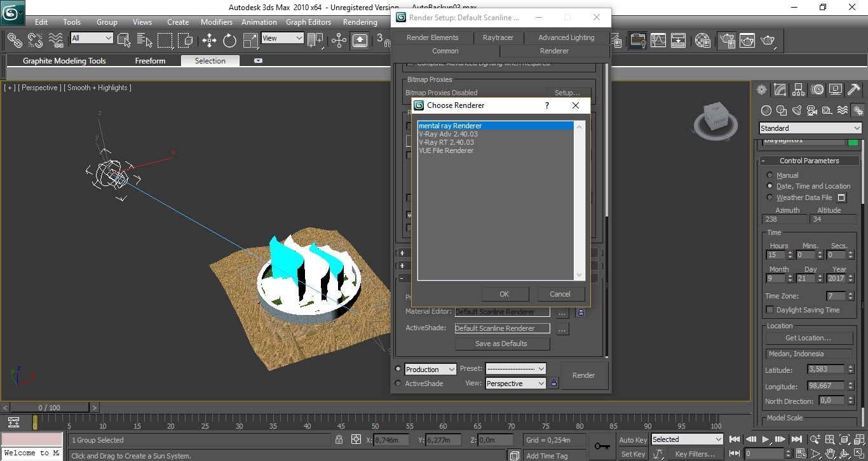
Task: Cancel the Choose Renderer dialog
Action: (x=560, y=294)
